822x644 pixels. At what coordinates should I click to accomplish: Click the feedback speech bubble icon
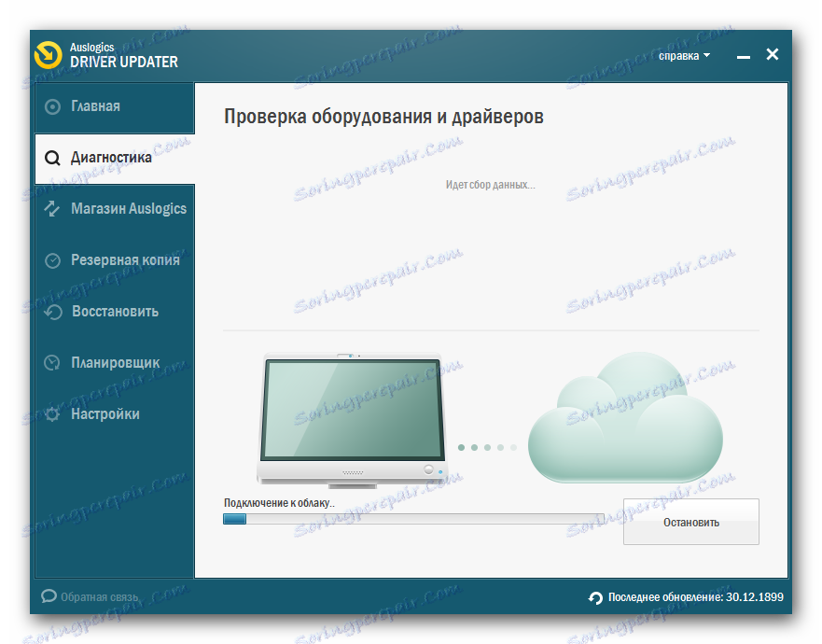[49, 596]
